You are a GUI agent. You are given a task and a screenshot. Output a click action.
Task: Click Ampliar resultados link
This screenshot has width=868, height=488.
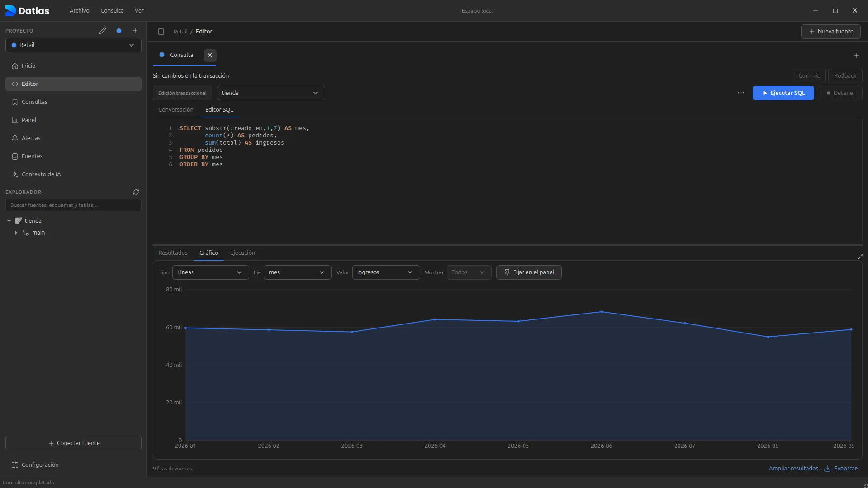pyautogui.click(x=793, y=469)
